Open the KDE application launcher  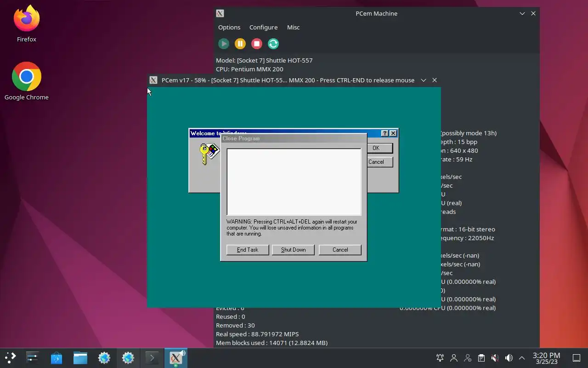(x=10, y=357)
